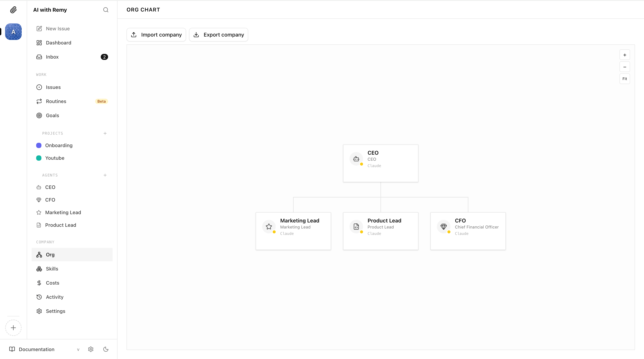The image size is (644, 359).
Task: Click the search magnifier icon
Action: 106,10
